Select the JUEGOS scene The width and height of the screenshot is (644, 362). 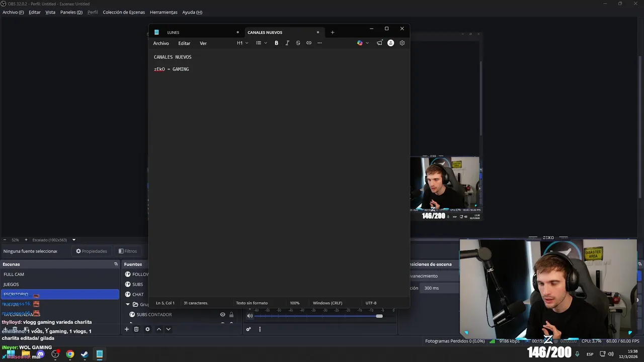tap(60, 285)
